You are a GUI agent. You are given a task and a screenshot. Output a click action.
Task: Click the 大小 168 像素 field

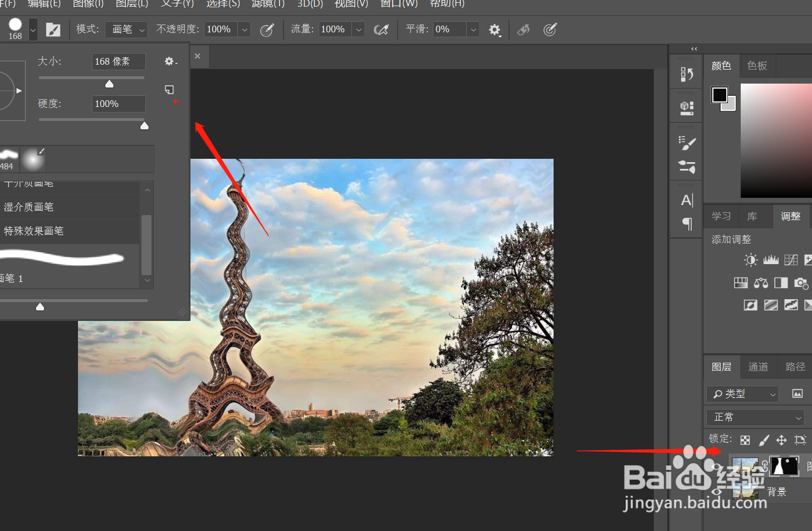[119, 61]
